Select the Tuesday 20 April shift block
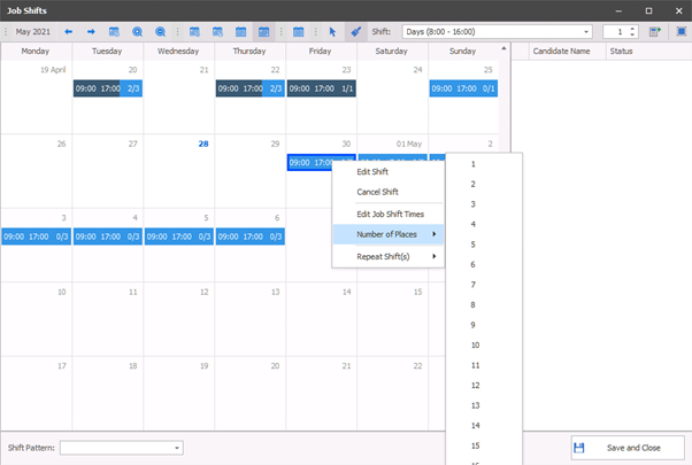 point(107,89)
